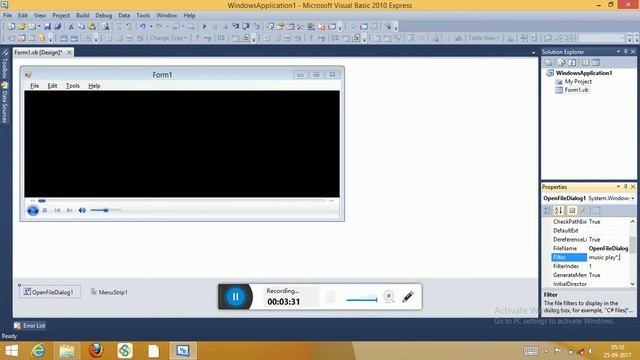640x360 pixels.
Task: Click the New Project toolbar icon
Action: (x=11, y=27)
